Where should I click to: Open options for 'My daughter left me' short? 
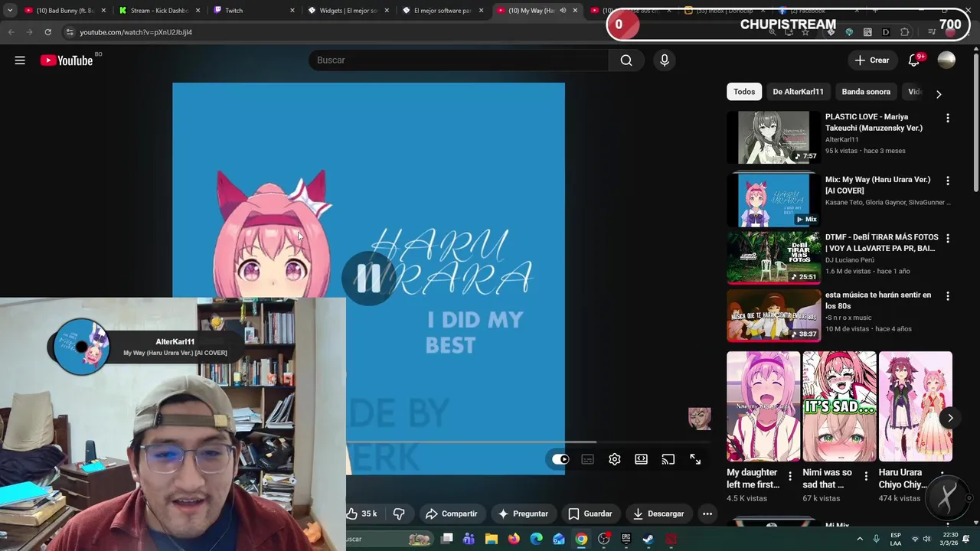point(790,476)
